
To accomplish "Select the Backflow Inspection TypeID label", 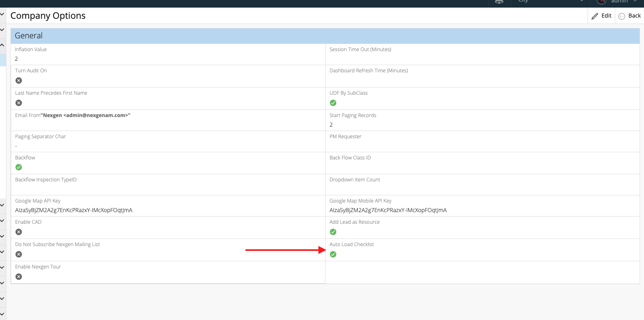I will [x=46, y=180].
